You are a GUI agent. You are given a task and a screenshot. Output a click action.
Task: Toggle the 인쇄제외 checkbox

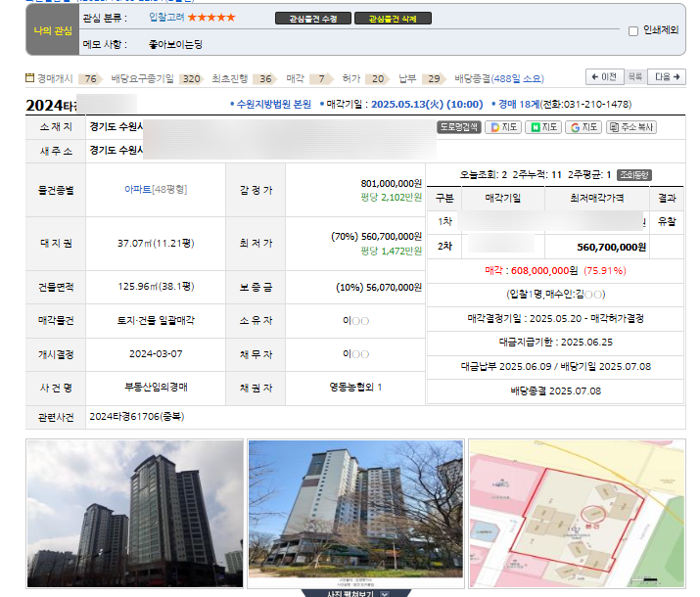point(633,30)
